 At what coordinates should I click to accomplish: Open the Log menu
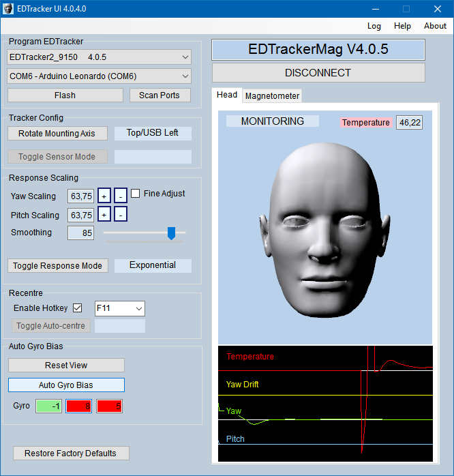[x=374, y=26]
